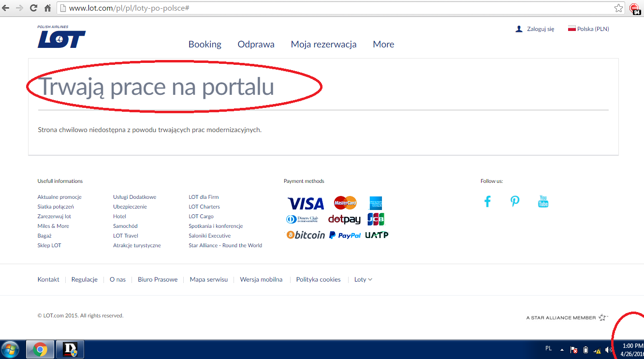Switch to Wersja mobilna link

(x=261, y=280)
